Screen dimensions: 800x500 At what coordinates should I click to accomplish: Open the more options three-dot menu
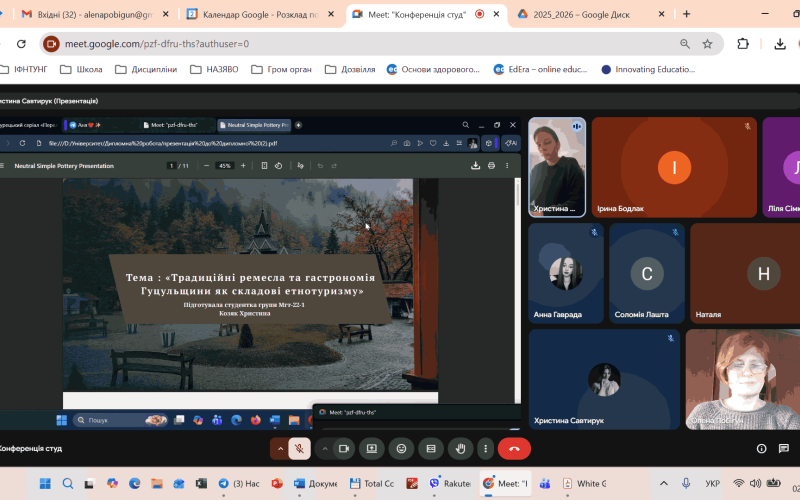click(485, 449)
